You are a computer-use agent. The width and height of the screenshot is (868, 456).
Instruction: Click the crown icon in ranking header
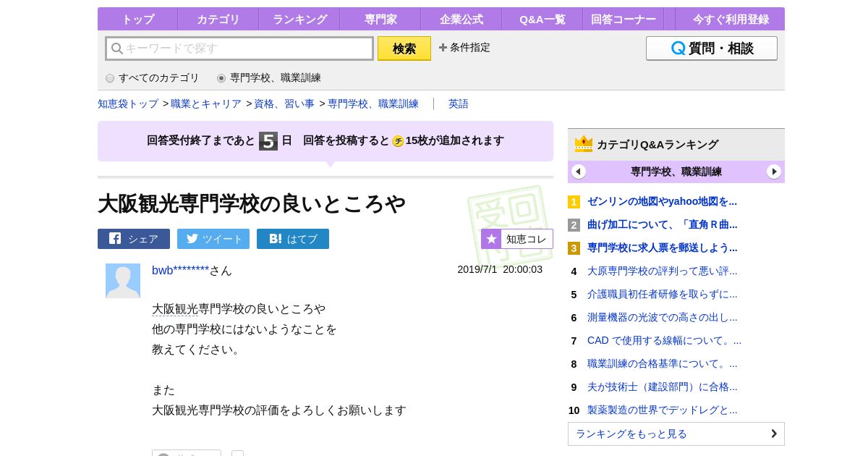pyautogui.click(x=584, y=144)
